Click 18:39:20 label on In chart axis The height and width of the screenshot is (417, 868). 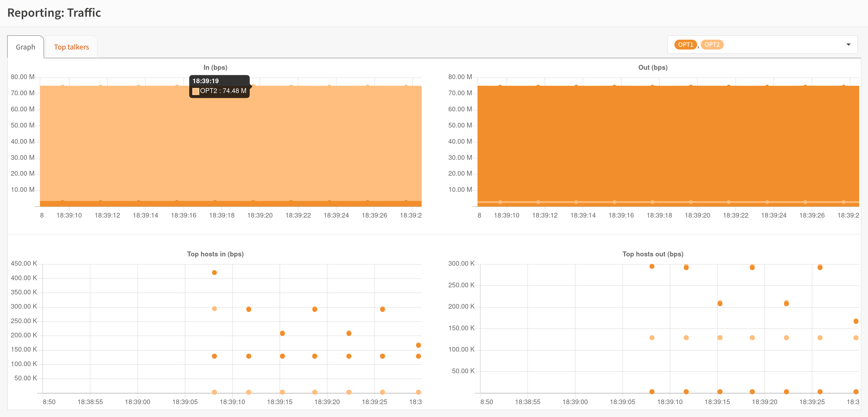(260, 215)
